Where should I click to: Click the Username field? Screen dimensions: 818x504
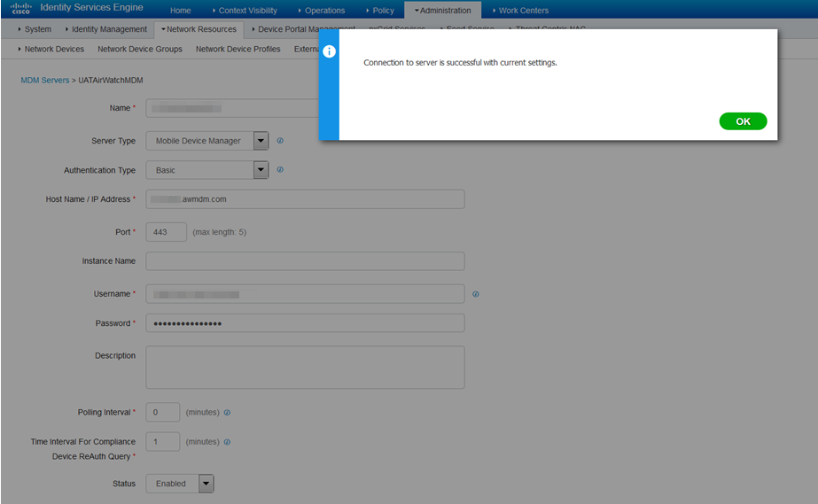(305, 294)
